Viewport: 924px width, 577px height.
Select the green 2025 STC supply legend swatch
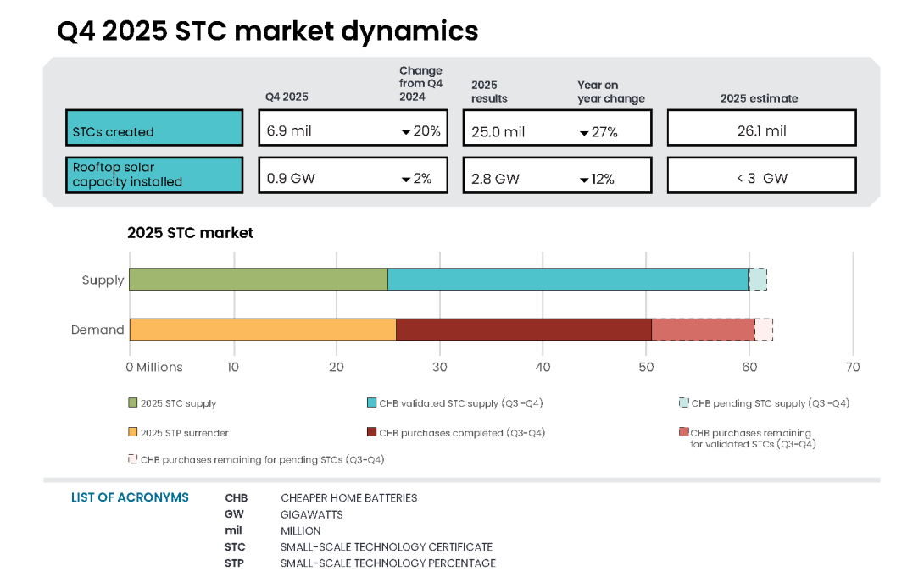132,402
